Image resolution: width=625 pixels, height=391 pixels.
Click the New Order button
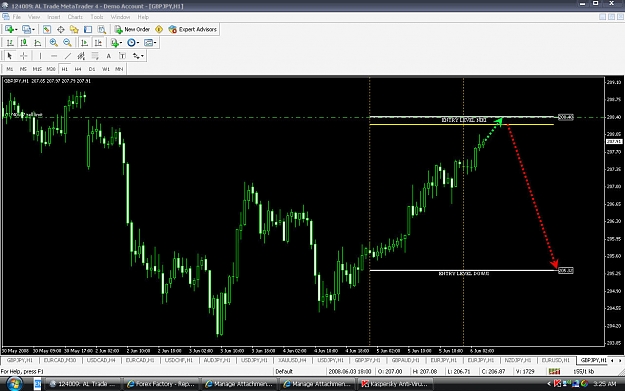[132, 29]
